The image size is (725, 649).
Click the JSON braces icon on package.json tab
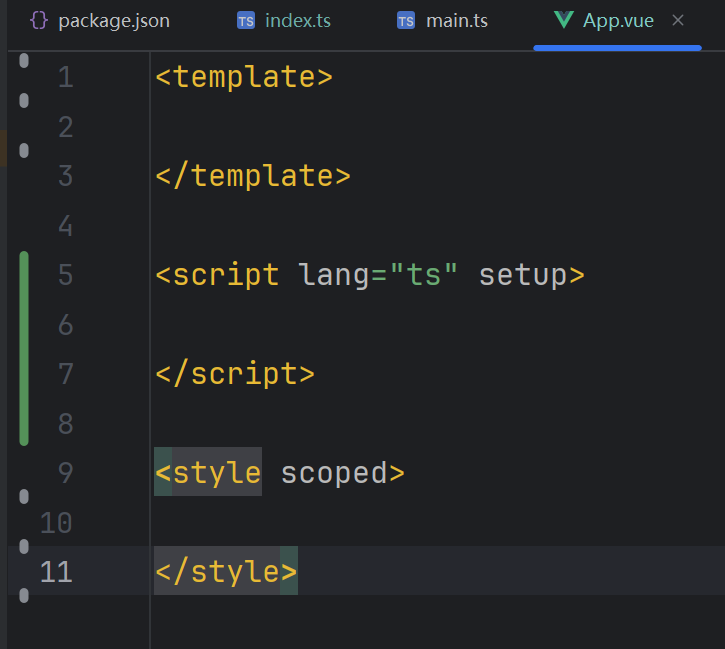[x=39, y=21]
